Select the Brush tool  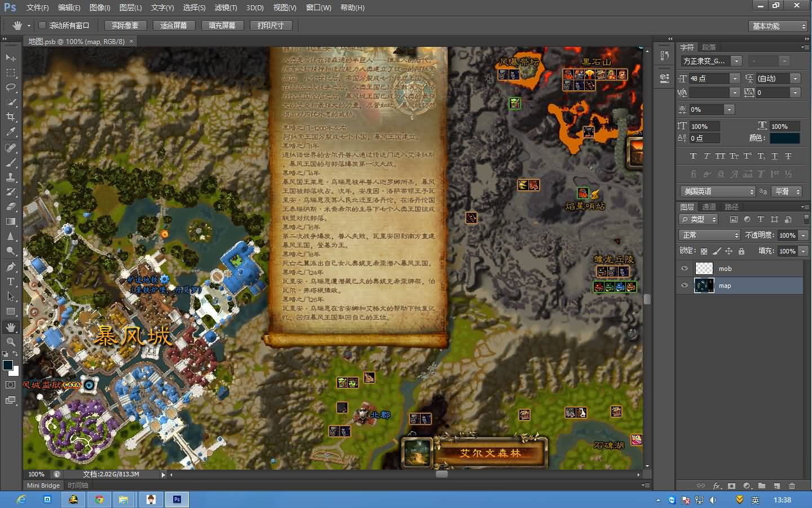11,163
